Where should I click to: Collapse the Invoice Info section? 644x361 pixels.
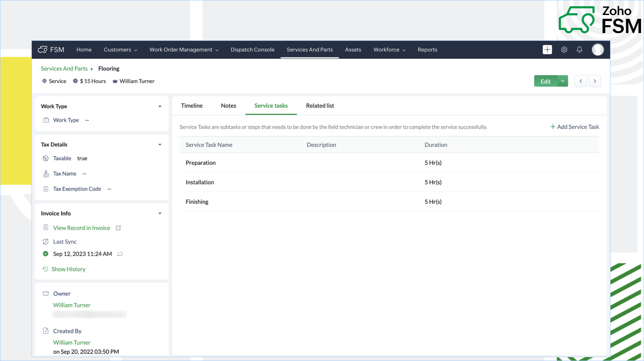coord(160,213)
